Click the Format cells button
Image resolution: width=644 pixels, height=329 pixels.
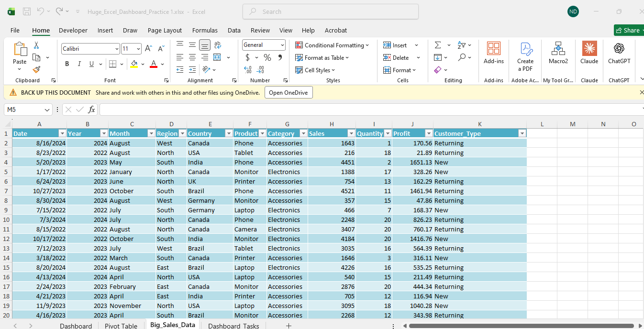pyautogui.click(x=400, y=70)
